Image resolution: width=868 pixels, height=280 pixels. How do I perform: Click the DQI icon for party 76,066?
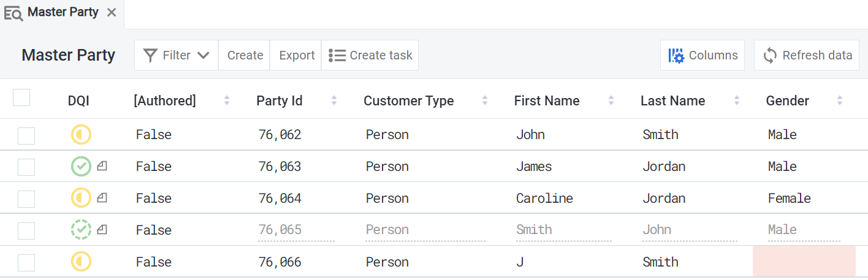(81, 262)
